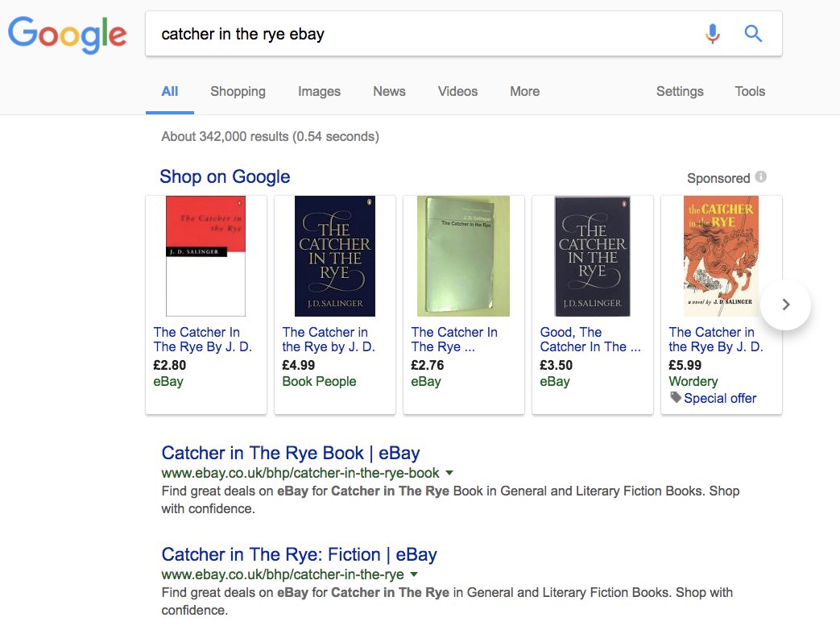The width and height of the screenshot is (840, 630).
Task: Open the 'Catcher in The Rye: Fiction | eBay' result
Action: [x=299, y=554]
